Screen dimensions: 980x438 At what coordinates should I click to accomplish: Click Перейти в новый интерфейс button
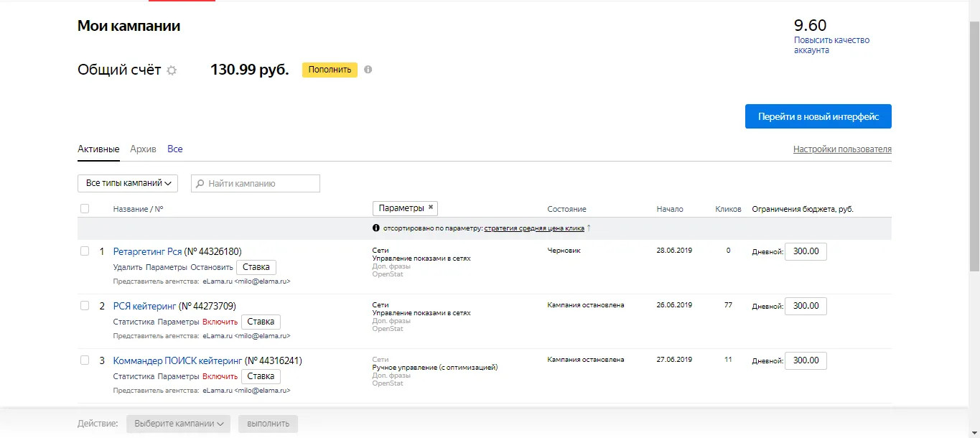(818, 116)
